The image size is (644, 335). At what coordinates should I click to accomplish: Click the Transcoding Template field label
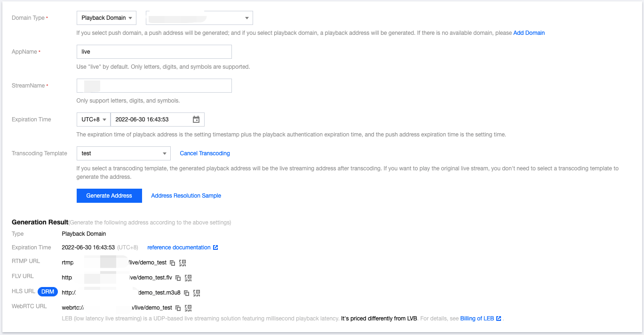[x=40, y=153]
